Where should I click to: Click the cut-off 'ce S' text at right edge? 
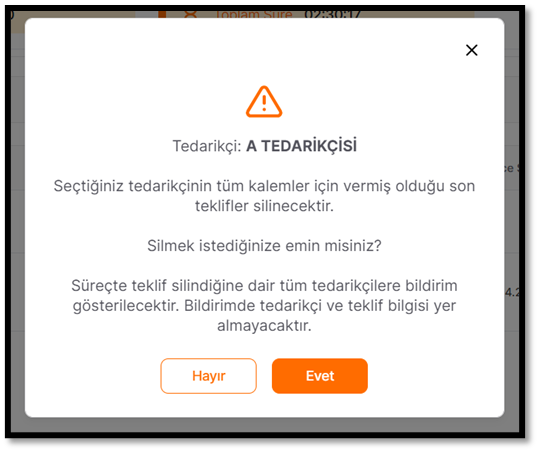coord(512,168)
